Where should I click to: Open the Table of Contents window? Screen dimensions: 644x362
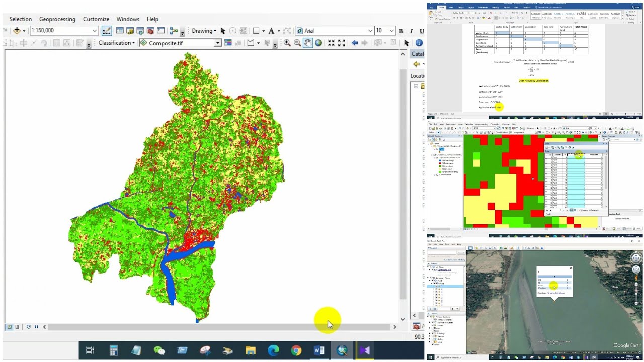[120, 31]
